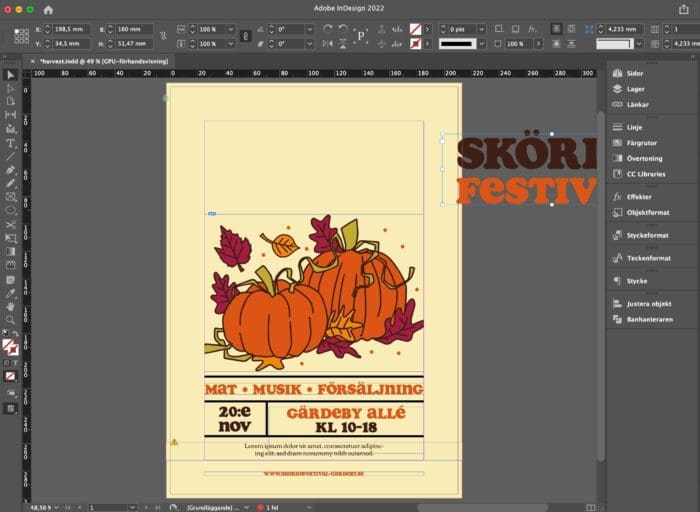Image resolution: width=700 pixels, height=512 pixels.
Task: Select the Selection (arrow) tool
Action: point(10,75)
